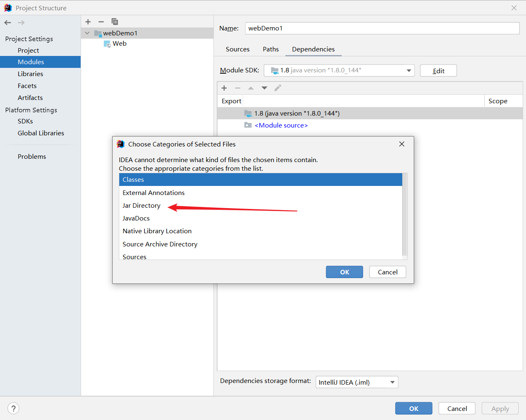This screenshot has width=526, height=420.
Task: Open the Problems section
Action: [32, 157]
